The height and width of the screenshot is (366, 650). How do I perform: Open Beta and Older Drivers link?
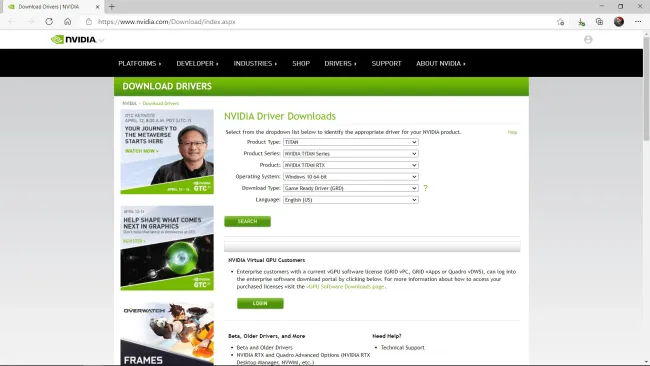(264, 347)
